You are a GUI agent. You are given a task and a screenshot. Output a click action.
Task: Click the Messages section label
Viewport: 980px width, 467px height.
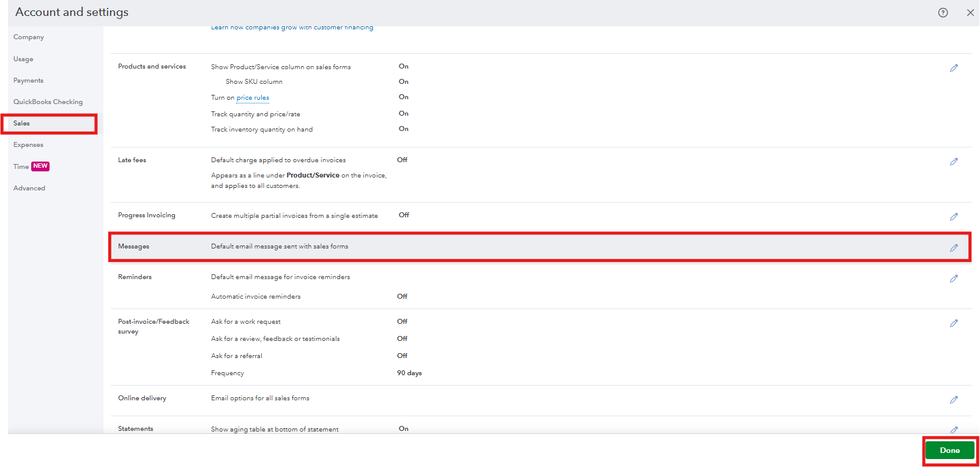133,246
